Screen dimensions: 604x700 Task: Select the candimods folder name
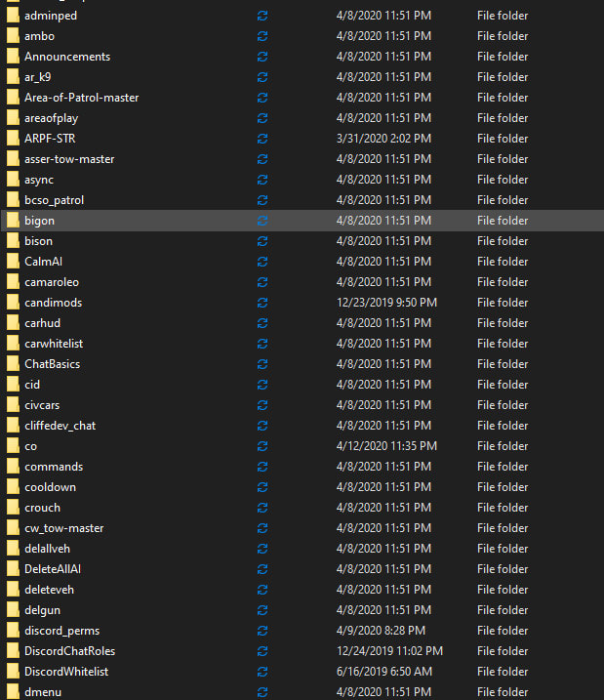(x=53, y=303)
